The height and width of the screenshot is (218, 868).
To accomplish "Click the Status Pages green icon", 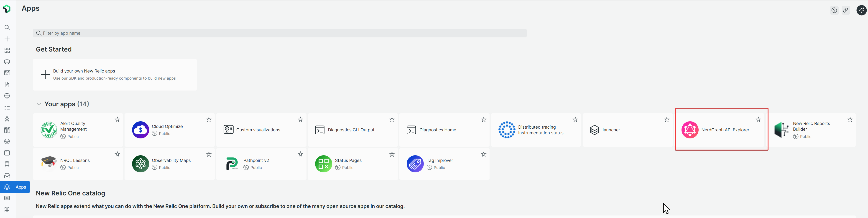I will 324,164.
